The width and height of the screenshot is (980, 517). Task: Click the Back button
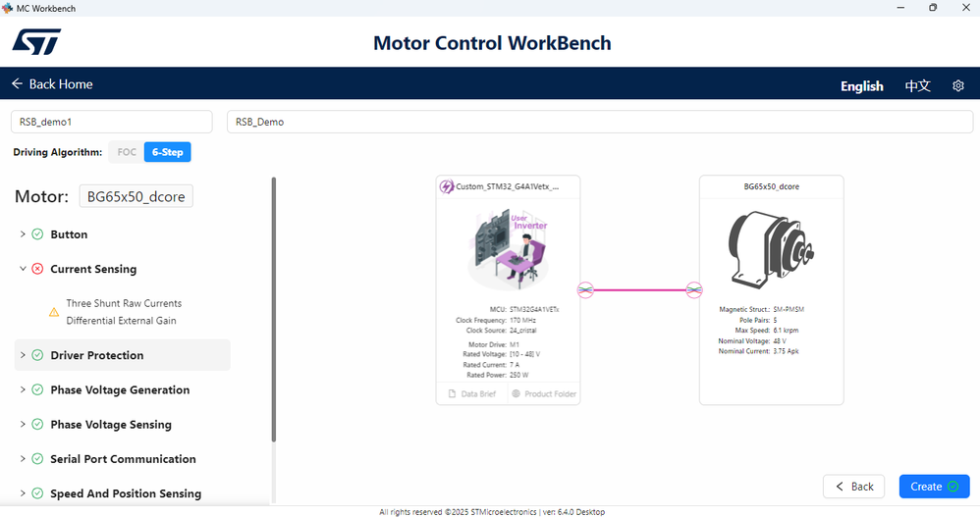(x=853, y=487)
